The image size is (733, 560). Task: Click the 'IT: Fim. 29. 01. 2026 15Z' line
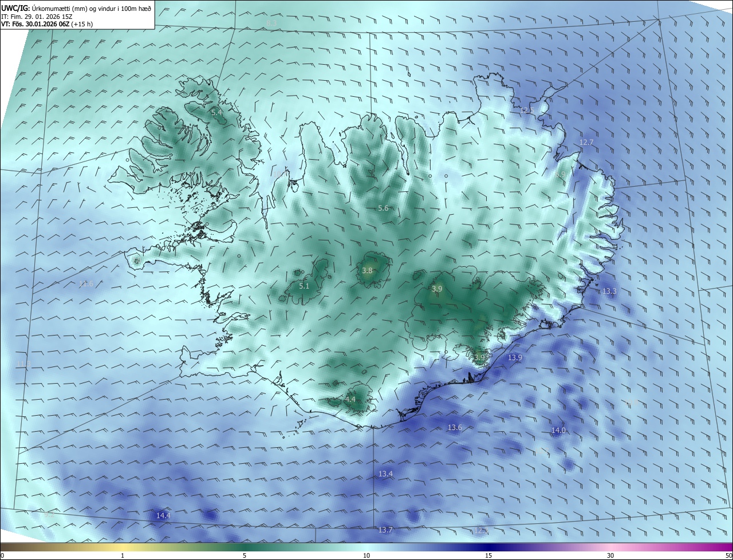37,16
